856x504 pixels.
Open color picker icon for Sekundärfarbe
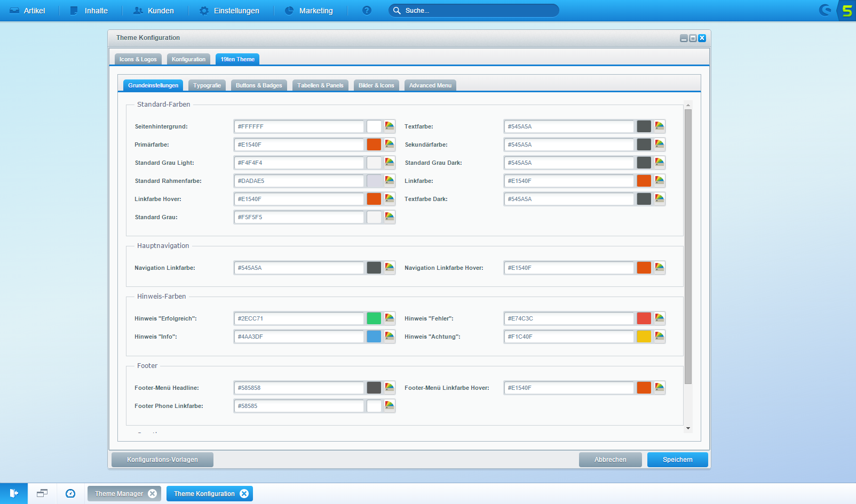tap(660, 145)
